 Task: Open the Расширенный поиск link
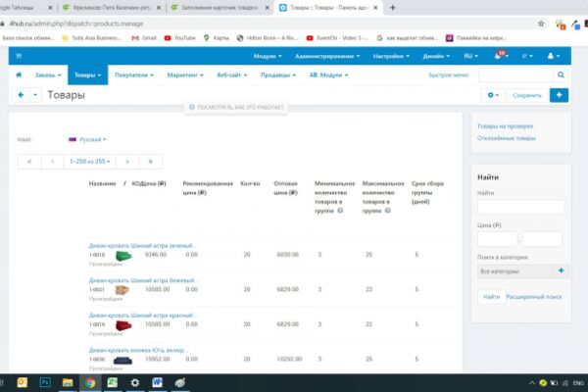(x=534, y=297)
